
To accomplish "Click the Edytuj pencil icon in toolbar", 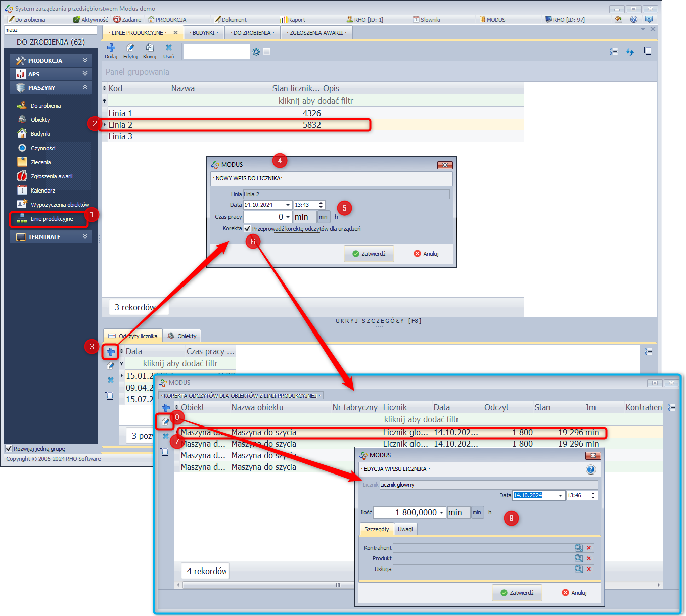I will coord(130,49).
